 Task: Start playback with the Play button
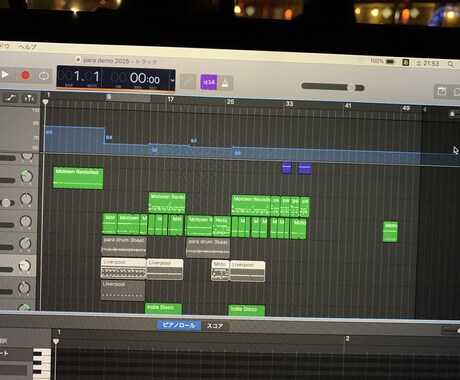click(x=5, y=75)
